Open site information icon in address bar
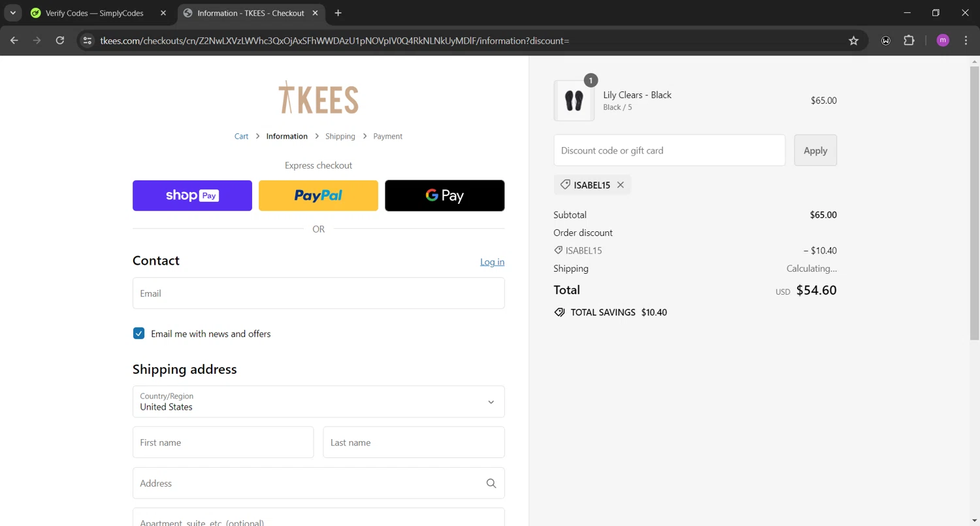Viewport: 980px width, 526px height. pos(88,41)
